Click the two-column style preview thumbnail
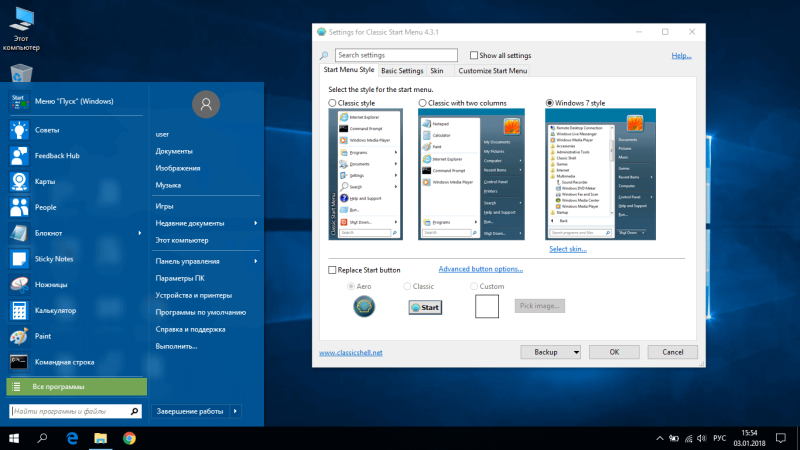Image resolution: width=800 pixels, height=450 pixels. click(x=471, y=174)
